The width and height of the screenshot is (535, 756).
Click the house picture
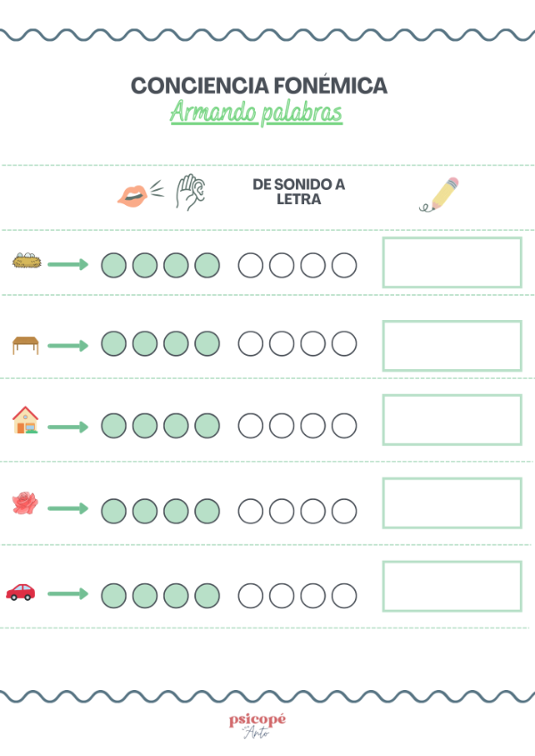click(x=26, y=420)
